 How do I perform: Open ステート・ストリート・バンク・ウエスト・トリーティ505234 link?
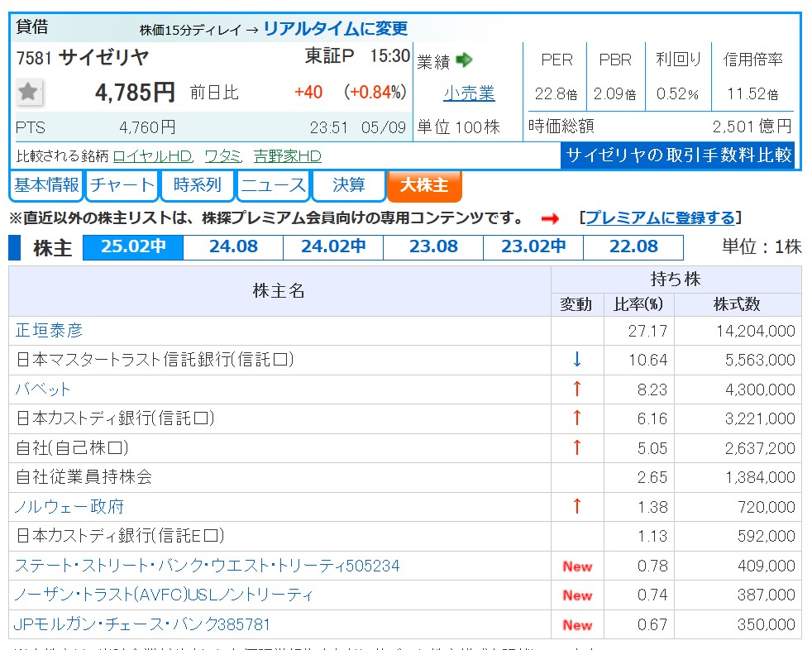208,566
